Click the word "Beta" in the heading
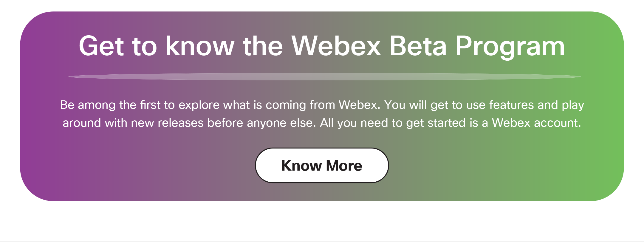 point(418,46)
